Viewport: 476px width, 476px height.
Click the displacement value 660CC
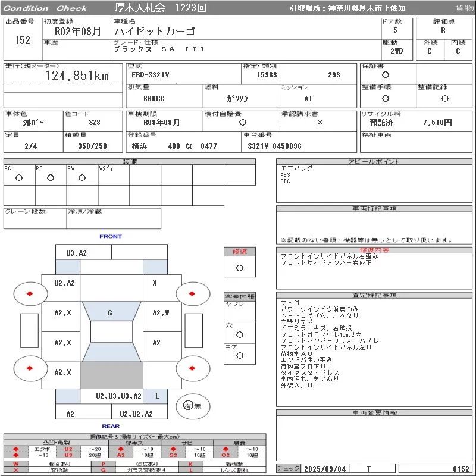coord(154,99)
